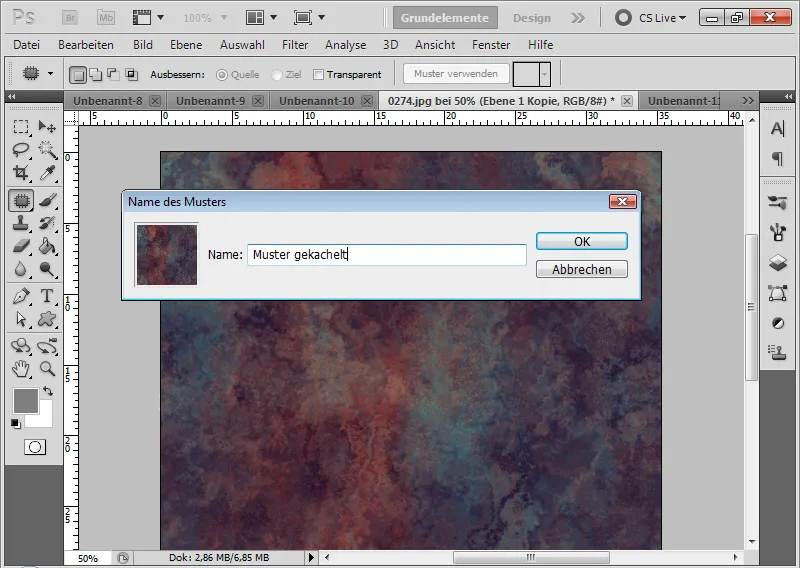
Task: Open the Ebene menu
Action: coord(186,45)
